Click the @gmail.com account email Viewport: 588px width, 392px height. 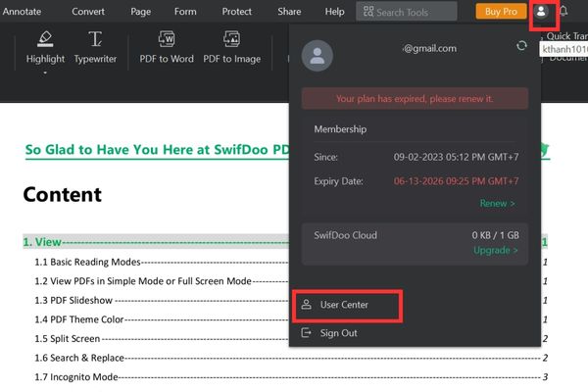(430, 48)
